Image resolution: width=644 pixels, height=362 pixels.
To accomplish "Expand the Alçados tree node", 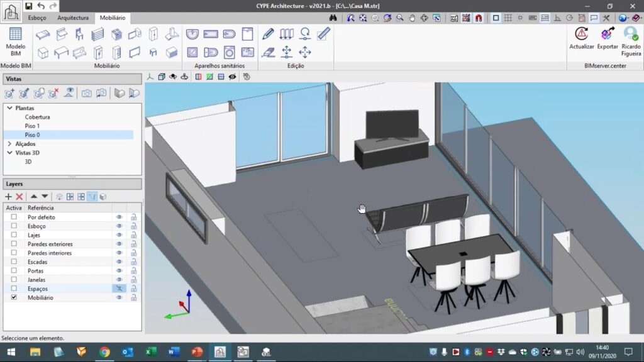I will coord(9,144).
